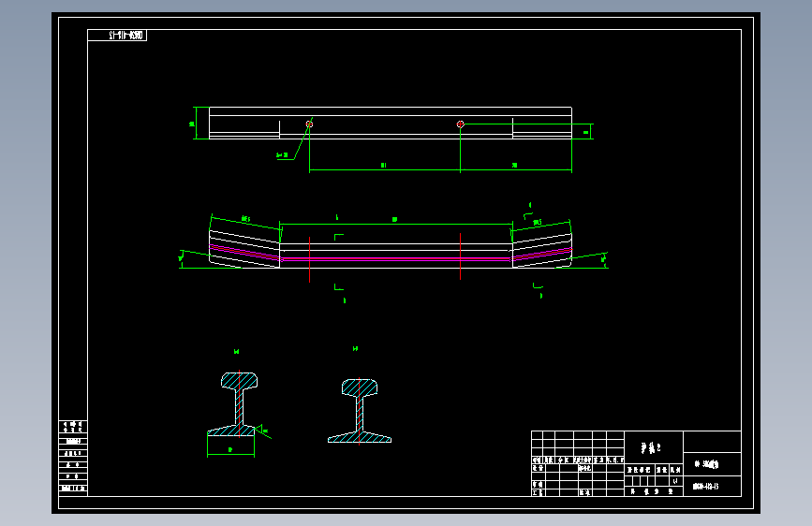Select the left red section line in side view
Screen dimensions: 812x526
310,259
